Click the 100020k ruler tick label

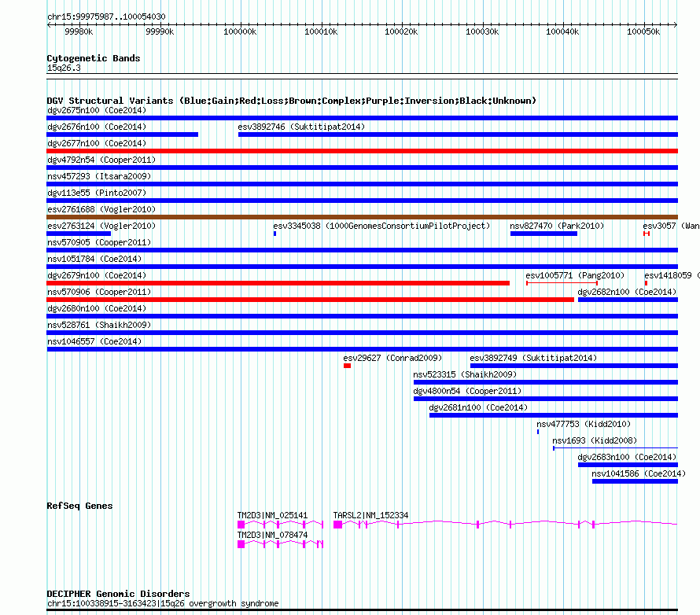click(x=401, y=31)
